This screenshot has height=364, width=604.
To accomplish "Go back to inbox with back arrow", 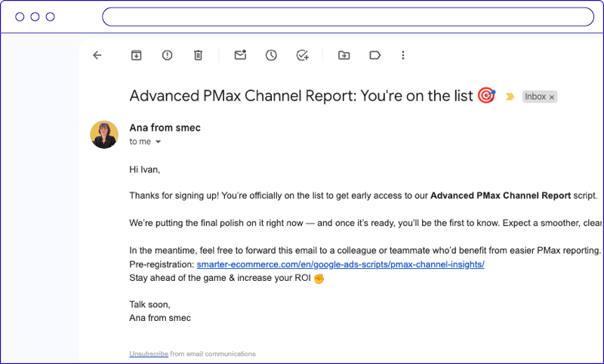I will [97, 55].
